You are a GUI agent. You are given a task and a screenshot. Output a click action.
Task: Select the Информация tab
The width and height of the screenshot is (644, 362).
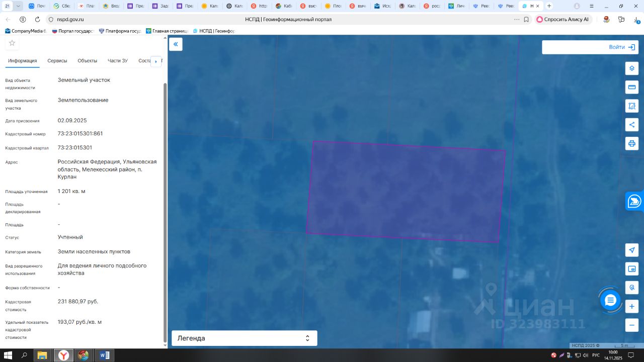(x=23, y=61)
